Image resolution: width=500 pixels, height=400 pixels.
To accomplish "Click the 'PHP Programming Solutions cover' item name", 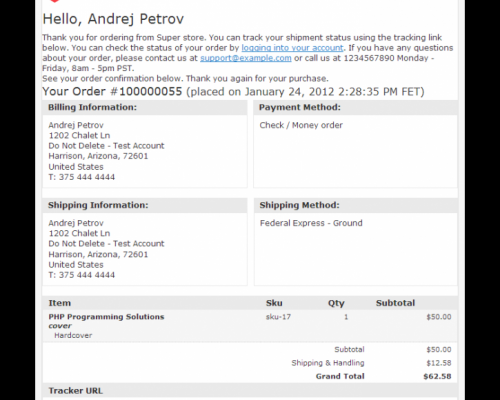I will pyautogui.click(x=106, y=321).
